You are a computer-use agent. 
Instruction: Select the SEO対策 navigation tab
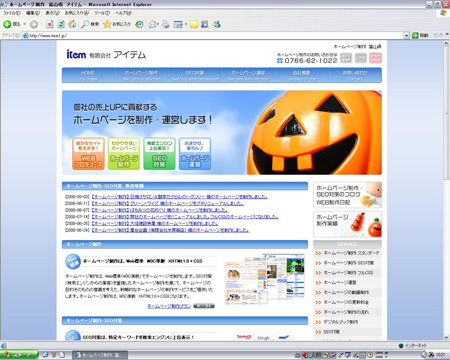point(195,75)
